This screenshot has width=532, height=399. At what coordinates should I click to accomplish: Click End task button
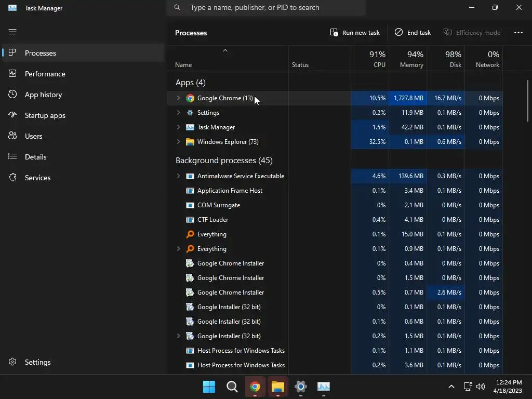coord(413,33)
